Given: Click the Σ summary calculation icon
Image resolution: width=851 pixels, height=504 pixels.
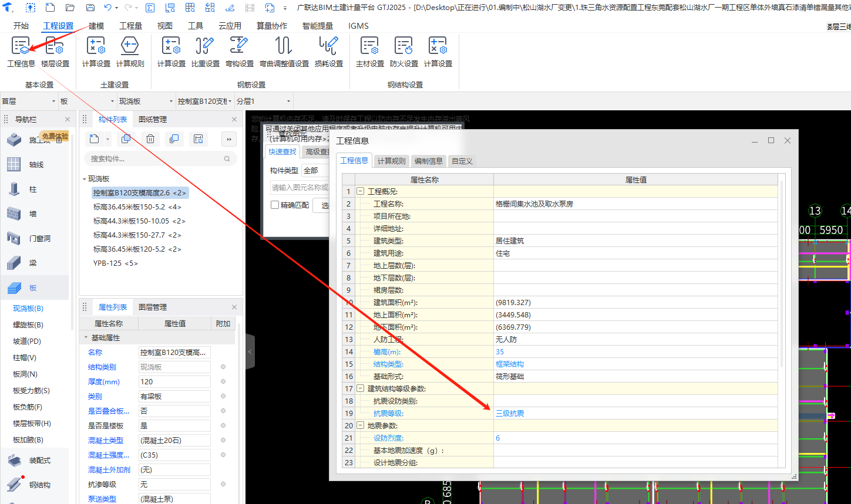Looking at the screenshot, I should 150,8.
